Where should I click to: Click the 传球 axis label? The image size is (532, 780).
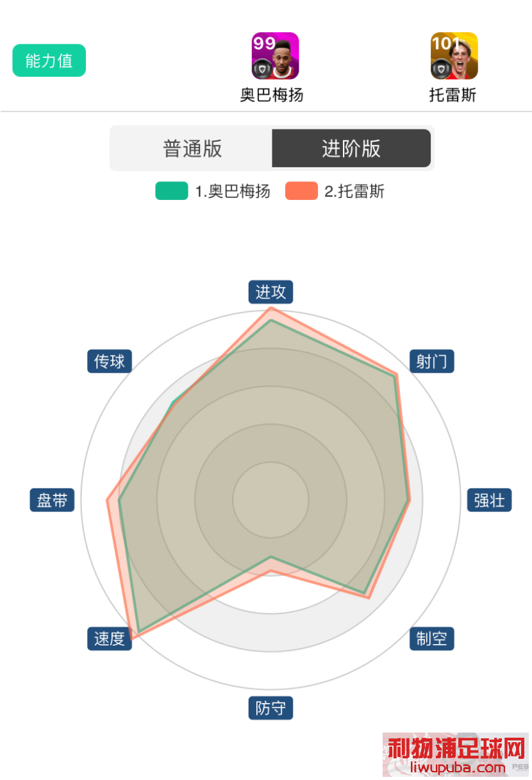pyautogui.click(x=110, y=361)
